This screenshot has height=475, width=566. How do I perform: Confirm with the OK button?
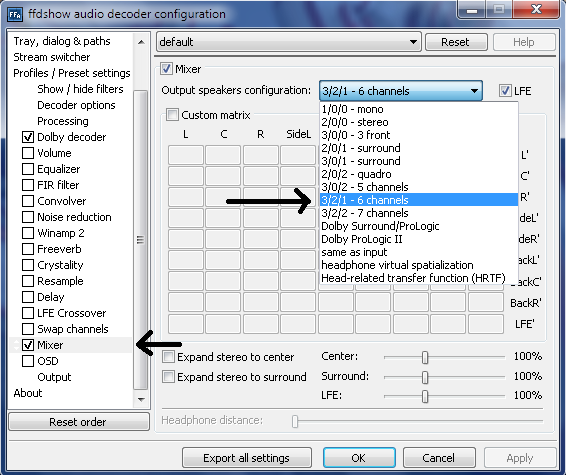(359, 458)
